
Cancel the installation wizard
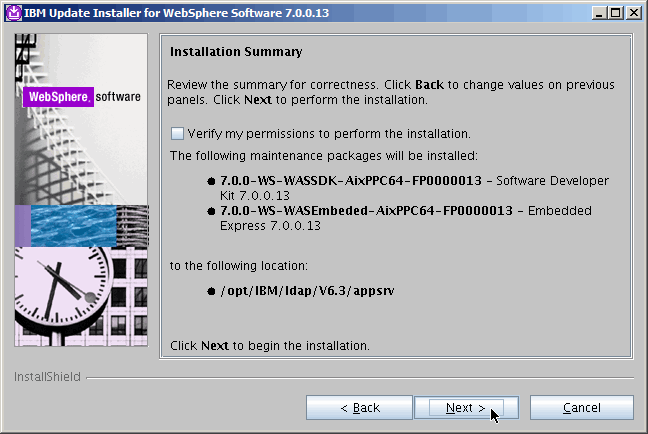point(581,408)
